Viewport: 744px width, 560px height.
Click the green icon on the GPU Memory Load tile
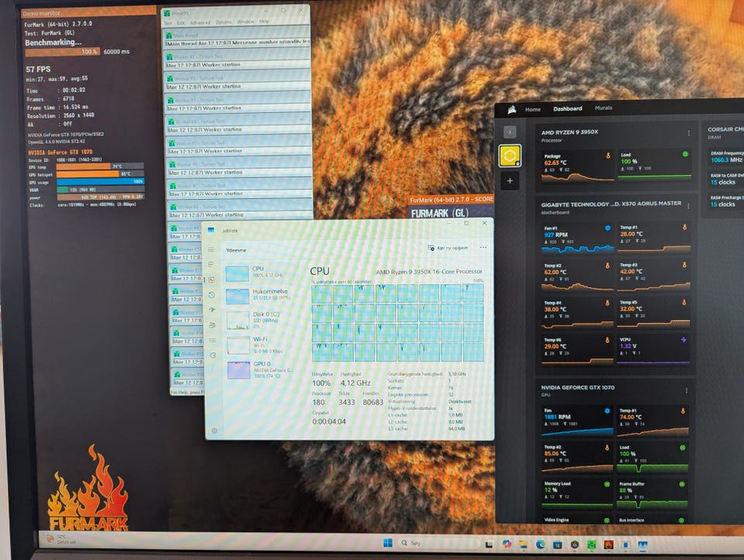pyautogui.click(x=606, y=484)
